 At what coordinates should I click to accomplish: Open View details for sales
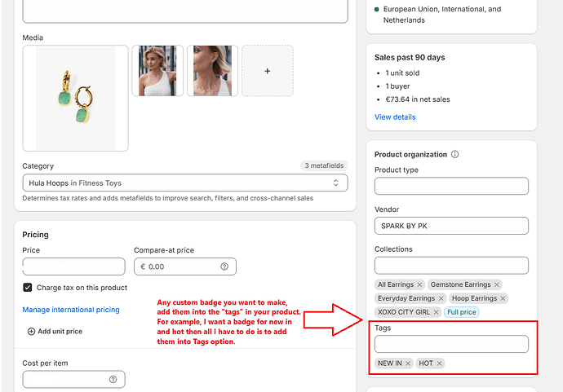(x=395, y=117)
